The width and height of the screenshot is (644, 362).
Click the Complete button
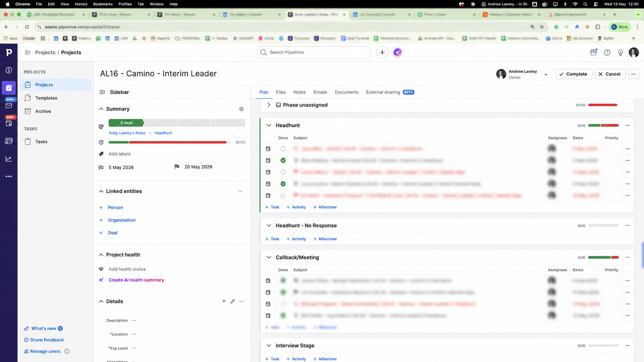[574, 74]
